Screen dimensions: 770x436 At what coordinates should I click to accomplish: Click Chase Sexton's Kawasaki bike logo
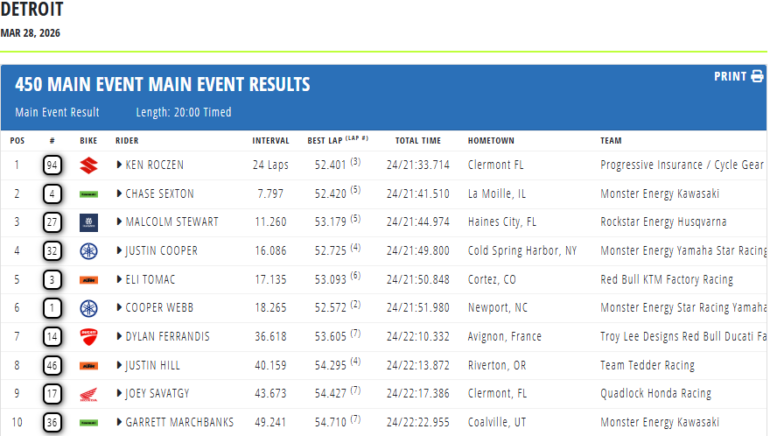pyautogui.click(x=88, y=193)
